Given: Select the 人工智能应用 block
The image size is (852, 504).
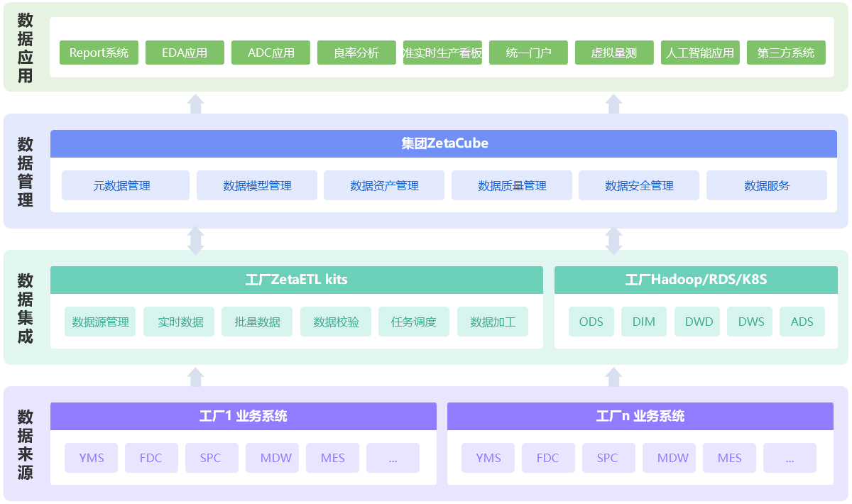Looking at the screenshot, I should tap(699, 53).
